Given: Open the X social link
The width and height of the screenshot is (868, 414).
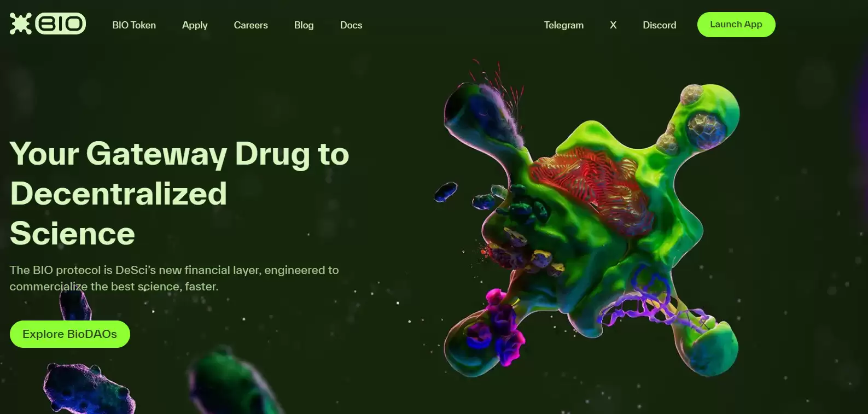Looking at the screenshot, I should (613, 25).
